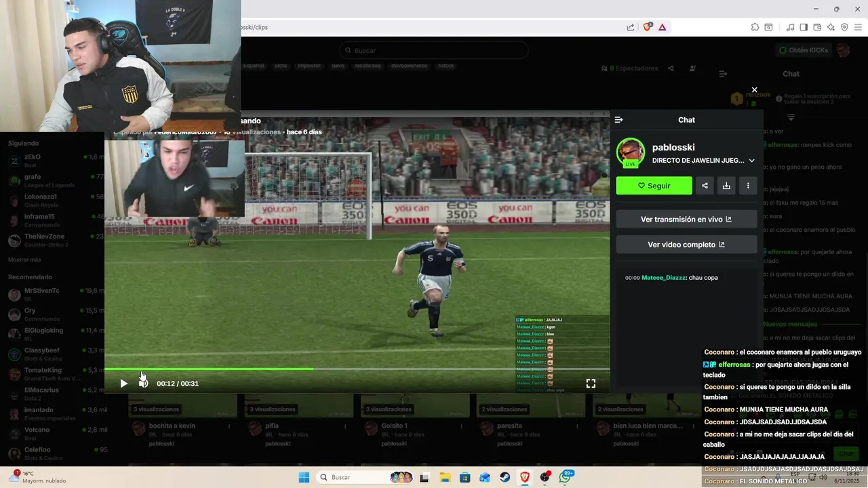The width and height of the screenshot is (868, 488).
Task: Click Brave Shields lion icon
Action: 647,27
